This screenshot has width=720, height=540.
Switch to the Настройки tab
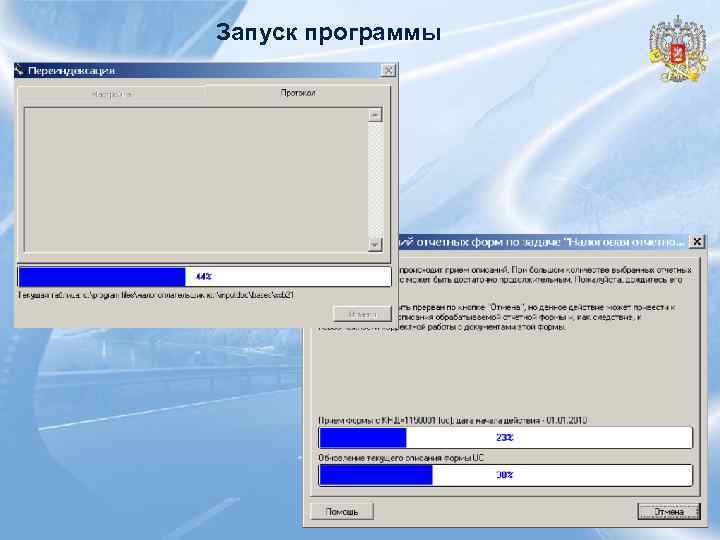(x=112, y=94)
